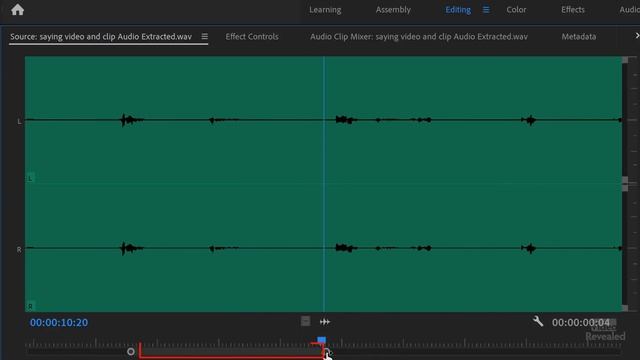Click the Drag Audio Only waveform icon

(x=325, y=322)
